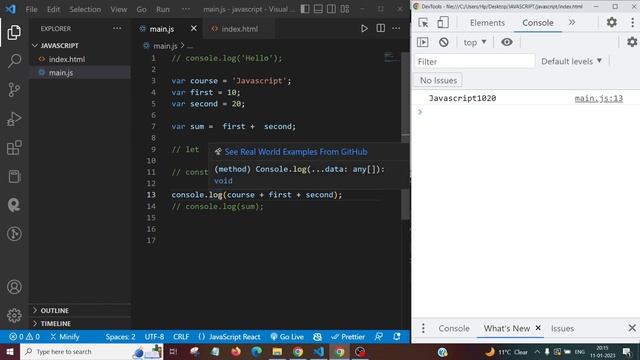The width and height of the screenshot is (640, 360).
Task: Click Prettier in status bar
Action: [x=348, y=337]
